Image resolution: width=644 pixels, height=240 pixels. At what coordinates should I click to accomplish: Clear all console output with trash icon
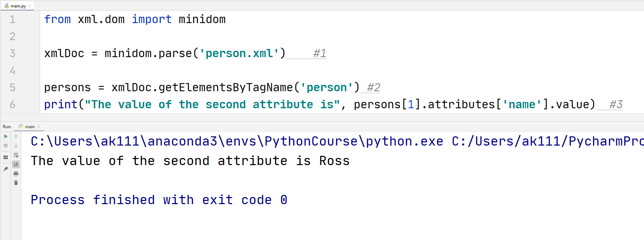16,182
